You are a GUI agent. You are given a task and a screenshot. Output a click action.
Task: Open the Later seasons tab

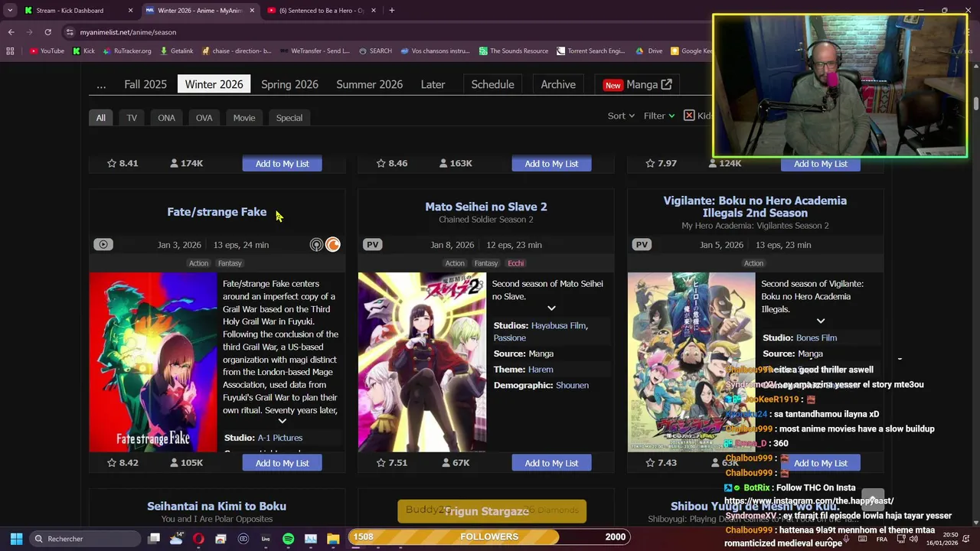(433, 84)
